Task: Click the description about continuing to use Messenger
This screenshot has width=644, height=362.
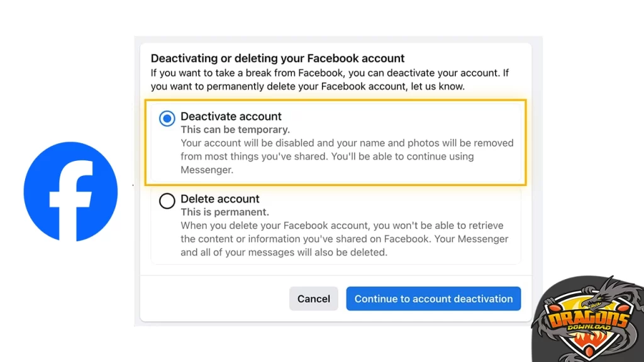Action: 347,156
